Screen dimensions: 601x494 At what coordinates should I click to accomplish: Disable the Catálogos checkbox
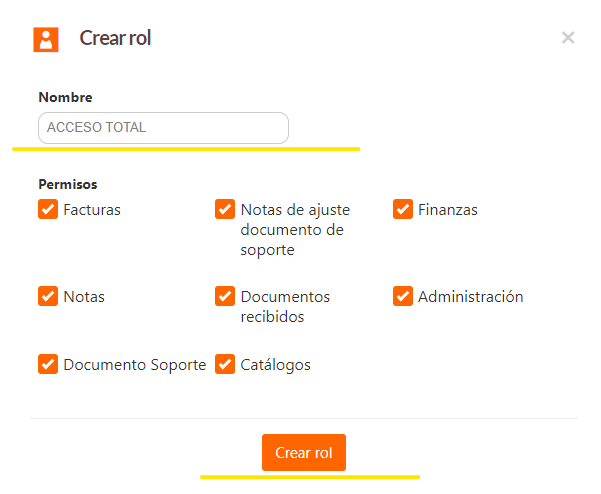[x=225, y=364]
